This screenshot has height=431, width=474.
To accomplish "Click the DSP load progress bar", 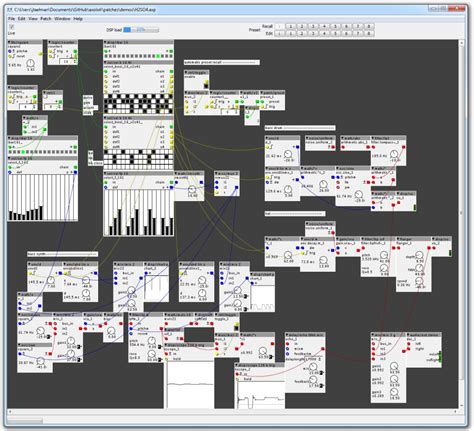I will pyautogui.click(x=141, y=30).
